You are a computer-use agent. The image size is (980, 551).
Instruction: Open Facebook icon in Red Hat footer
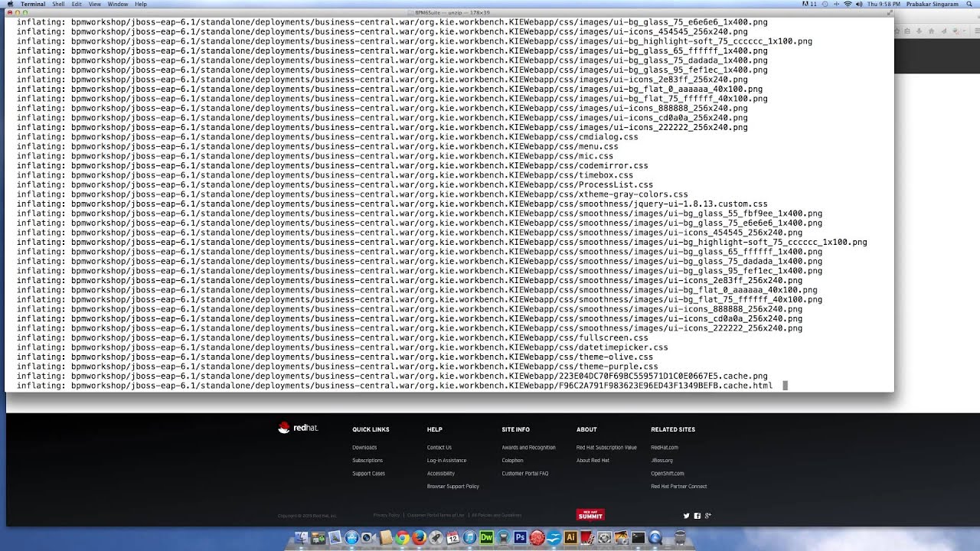pyautogui.click(x=697, y=516)
